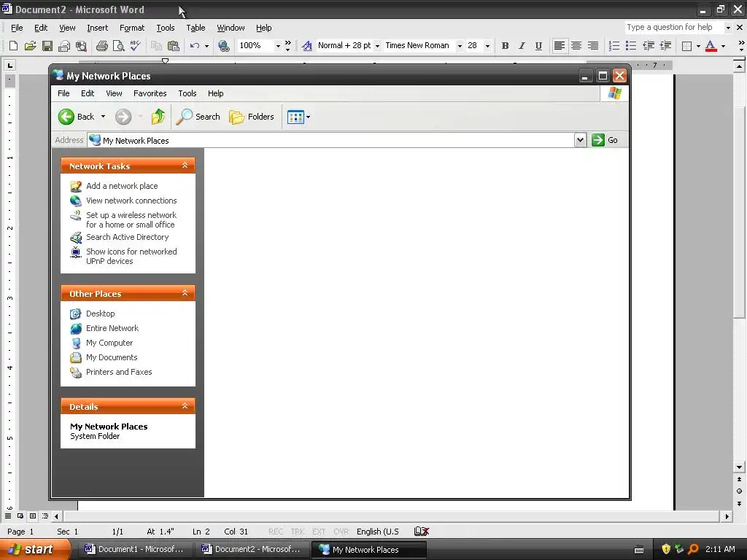The width and height of the screenshot is (747, 560).
Task: Click the Desktop icon in Other Places
Action: coord(76,314)
